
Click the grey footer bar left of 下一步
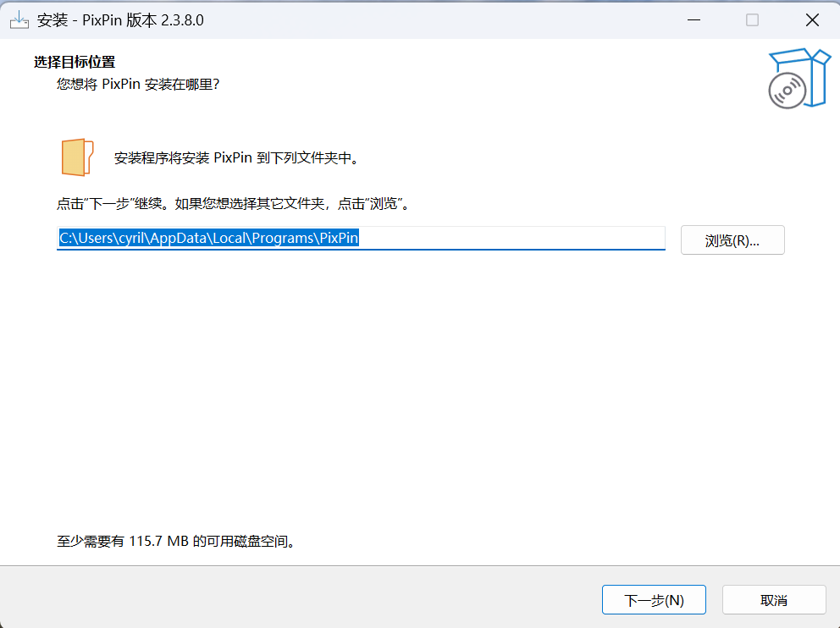[296, 600]
